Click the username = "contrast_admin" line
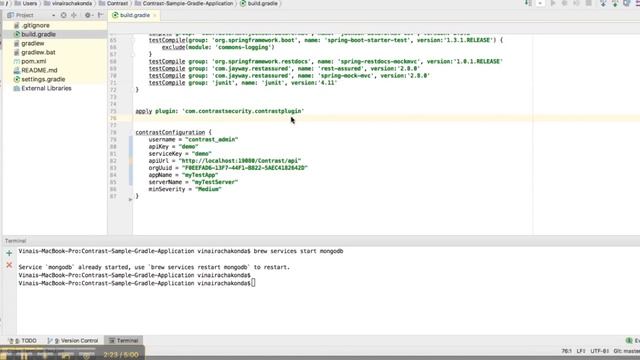 click(193, 140)
